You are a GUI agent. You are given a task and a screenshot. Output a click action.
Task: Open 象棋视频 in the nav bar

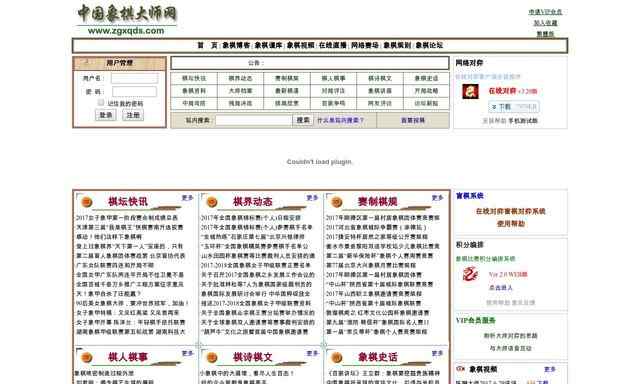point(300,45)
